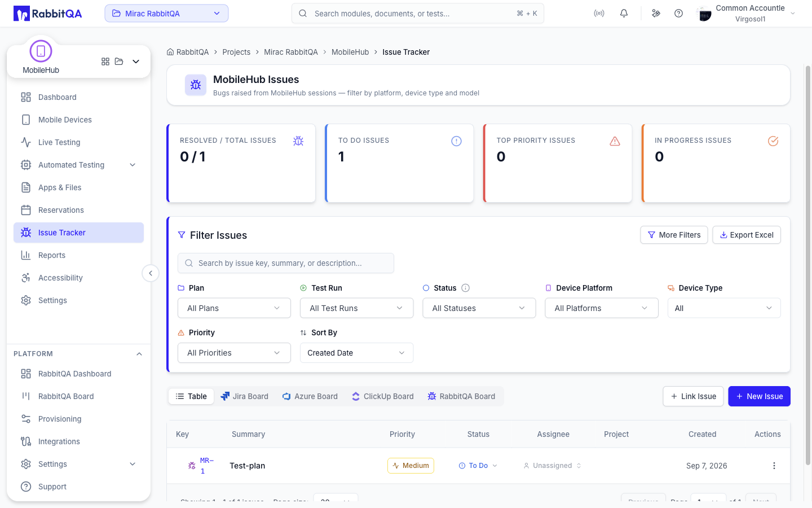Click the More Filters button
The image size is (812, 508).
[x=674, y=235]
